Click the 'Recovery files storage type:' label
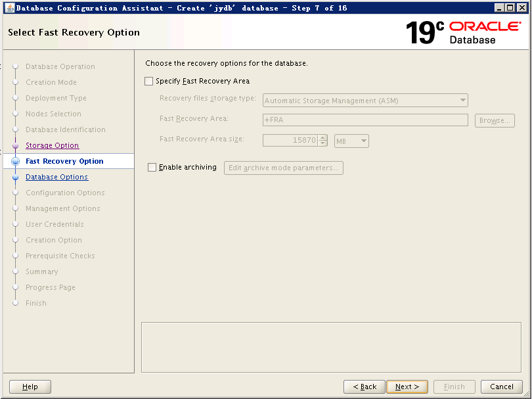 click(x=208, y=99)
